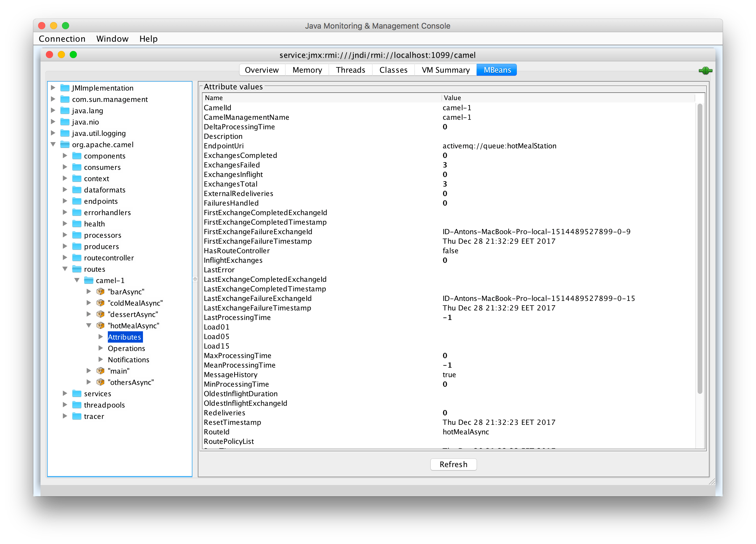Image resolution: width=756 pixels, height=544 pixels.
Task: Switch to the VM Summary tab
Action: 446,70
